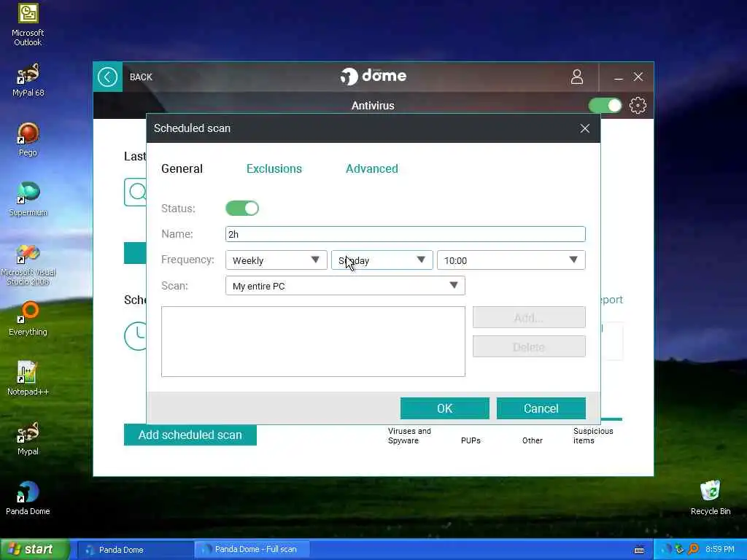Switch to Panda Dome taskbar button
This screenshot has width=747, height=560.
tap(135, 550)
